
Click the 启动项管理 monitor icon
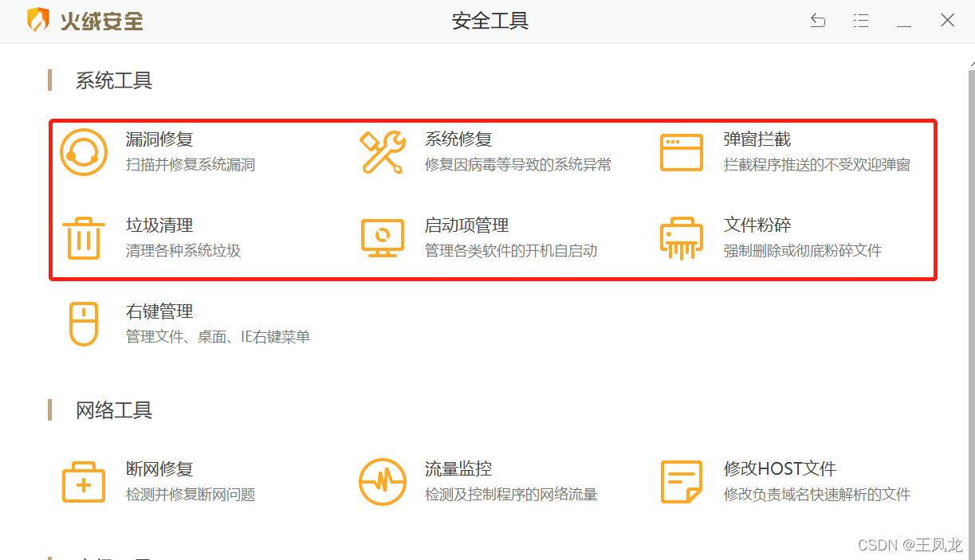(x=383, y=238)
